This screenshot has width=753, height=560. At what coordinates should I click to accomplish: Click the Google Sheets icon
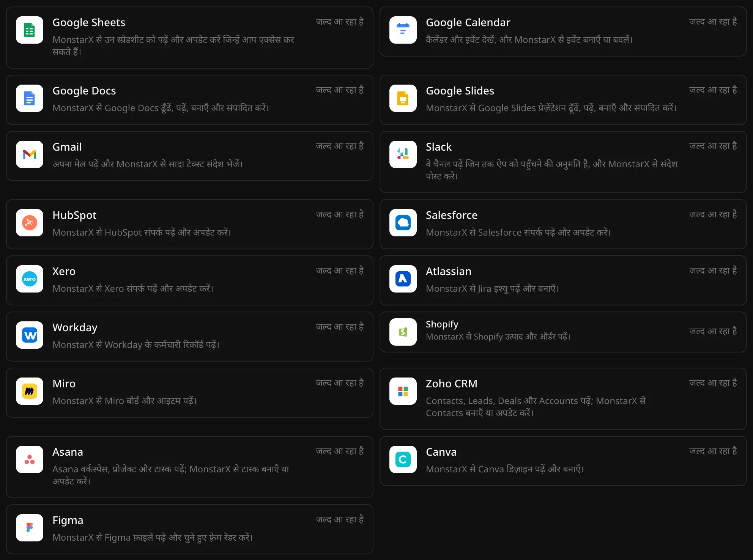(30, 30)
